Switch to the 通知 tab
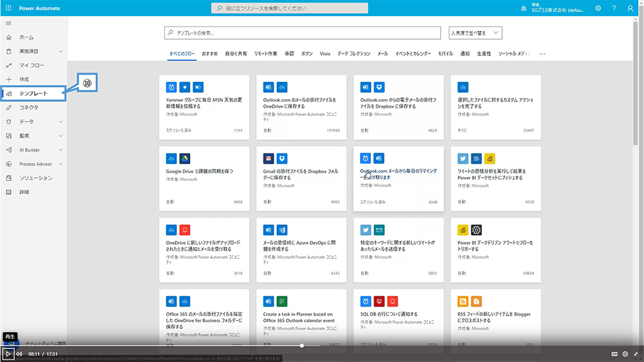 tap(464, 54)
